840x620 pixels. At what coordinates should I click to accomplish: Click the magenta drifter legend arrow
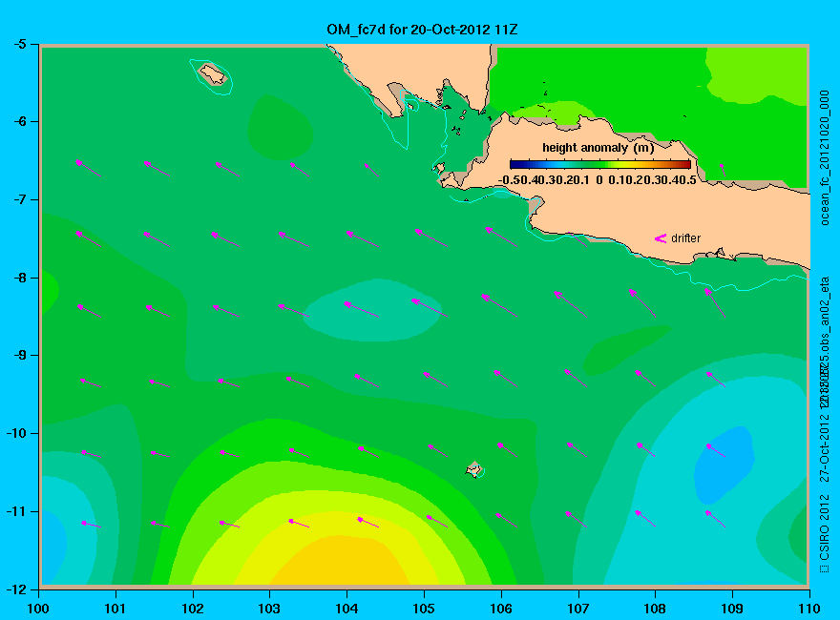pos(661,238)
